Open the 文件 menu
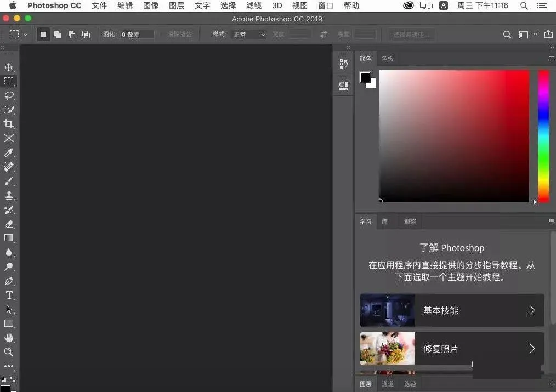This screenshot has width=556, height=392. (x=99, y=5)
